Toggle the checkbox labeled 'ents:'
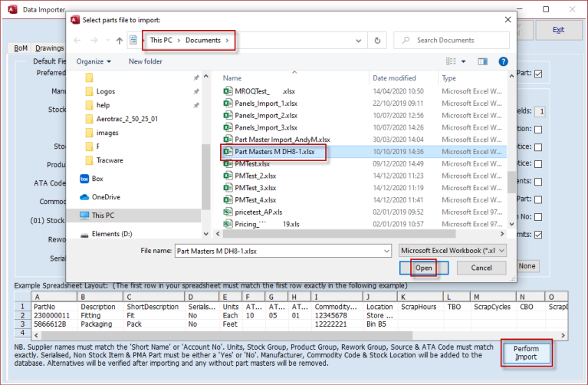 (x=538, y=182)
